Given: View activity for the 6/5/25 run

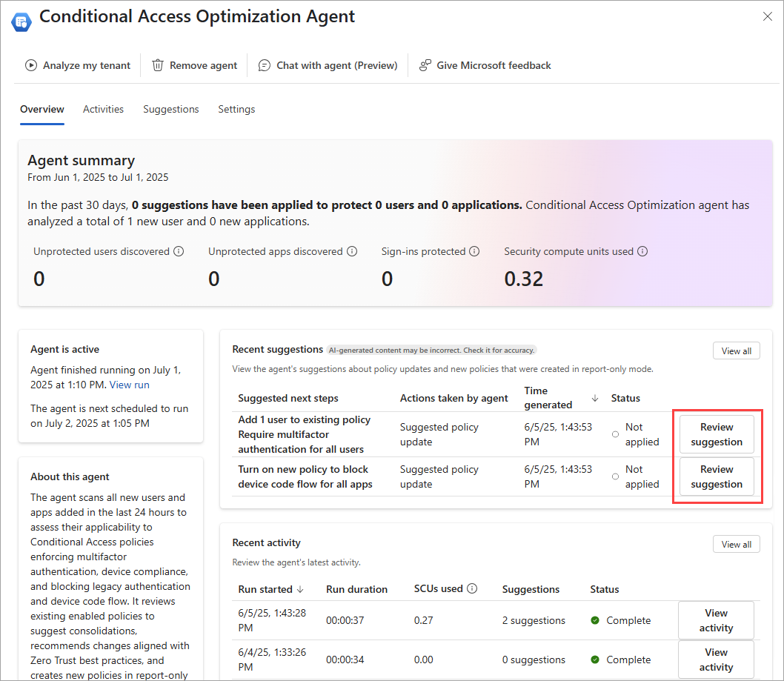Looking at the screenshot, I should 716,620.
